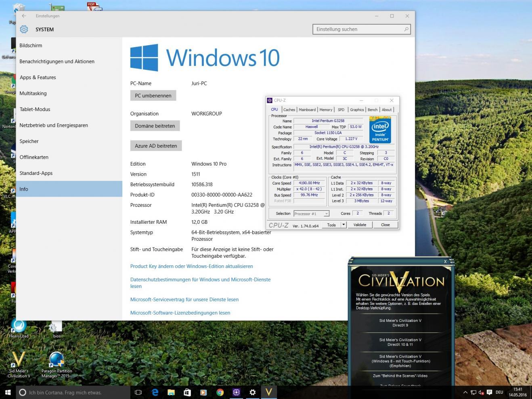This screenshot has height=399, width=532.
Task: Select Apps & Features in sidebar
Action: click(69, 78)
